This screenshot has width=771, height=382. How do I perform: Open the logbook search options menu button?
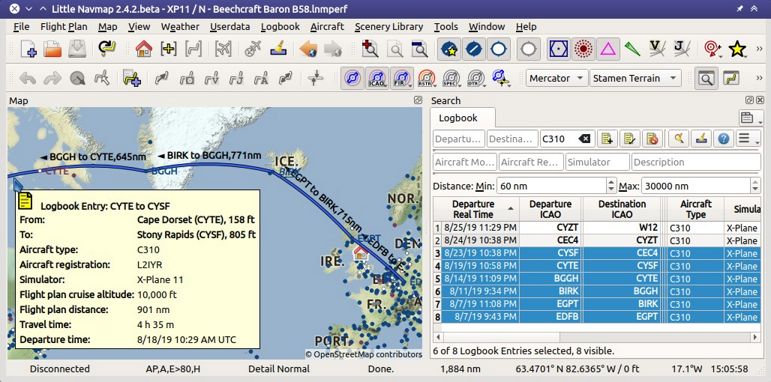click(747, 139)
